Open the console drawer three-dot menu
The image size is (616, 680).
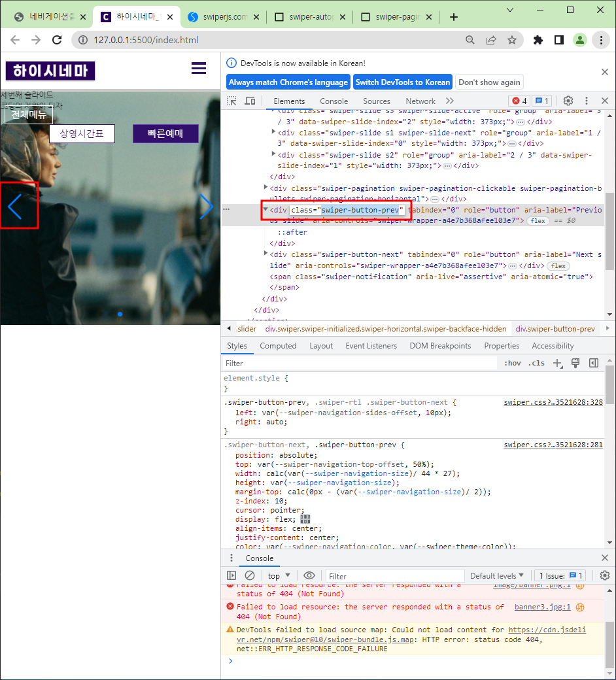(231, 558)
